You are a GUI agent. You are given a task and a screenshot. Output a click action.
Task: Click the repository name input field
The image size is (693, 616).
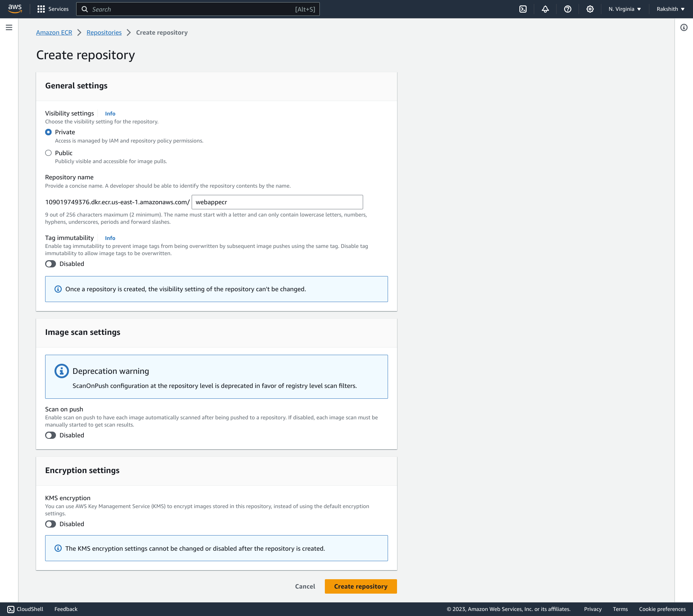click(x=277, y=202)
